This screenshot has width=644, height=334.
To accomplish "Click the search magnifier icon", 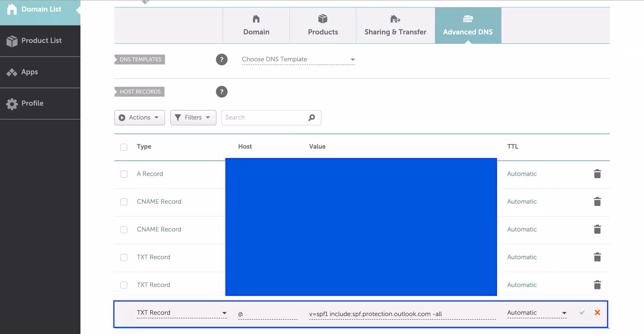I will (x=311, y=118).
